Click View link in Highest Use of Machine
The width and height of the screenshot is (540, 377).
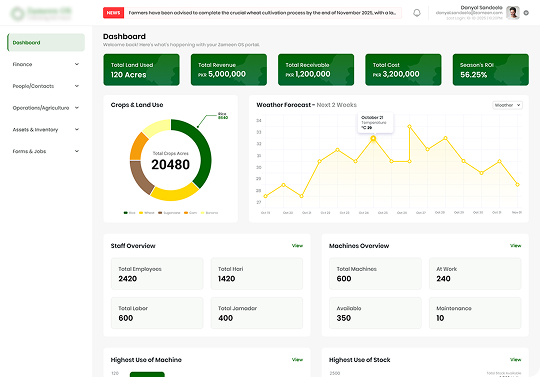(297, 359)
